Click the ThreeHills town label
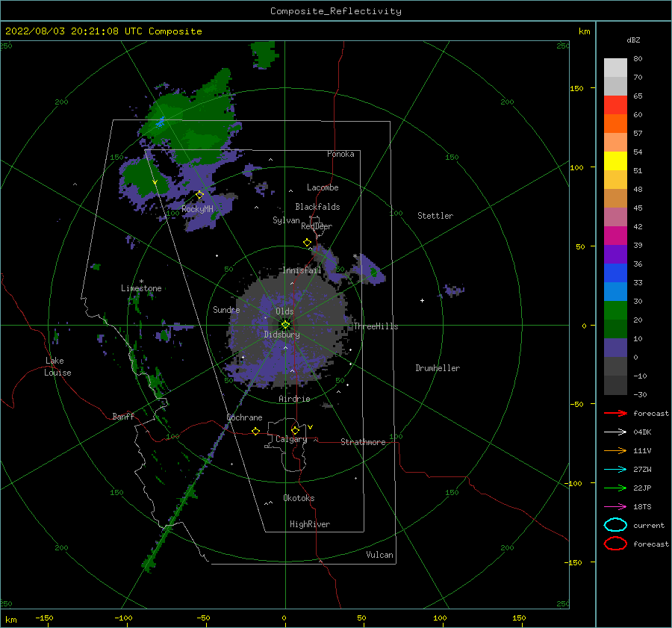672x628 pixels. 376,326
